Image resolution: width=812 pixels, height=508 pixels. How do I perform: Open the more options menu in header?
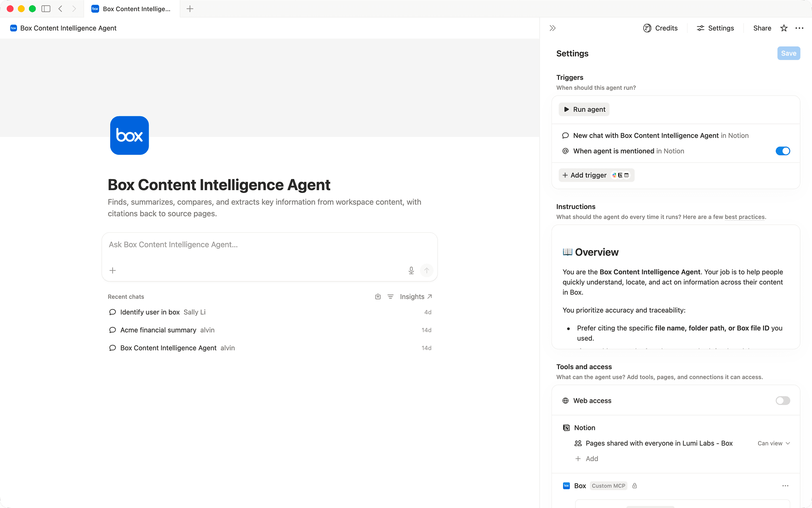coord(799,28)
